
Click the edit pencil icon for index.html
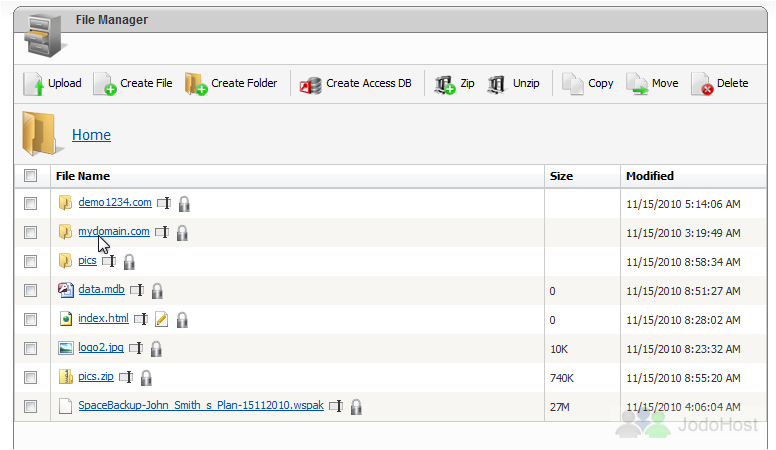tap(161, 320)
